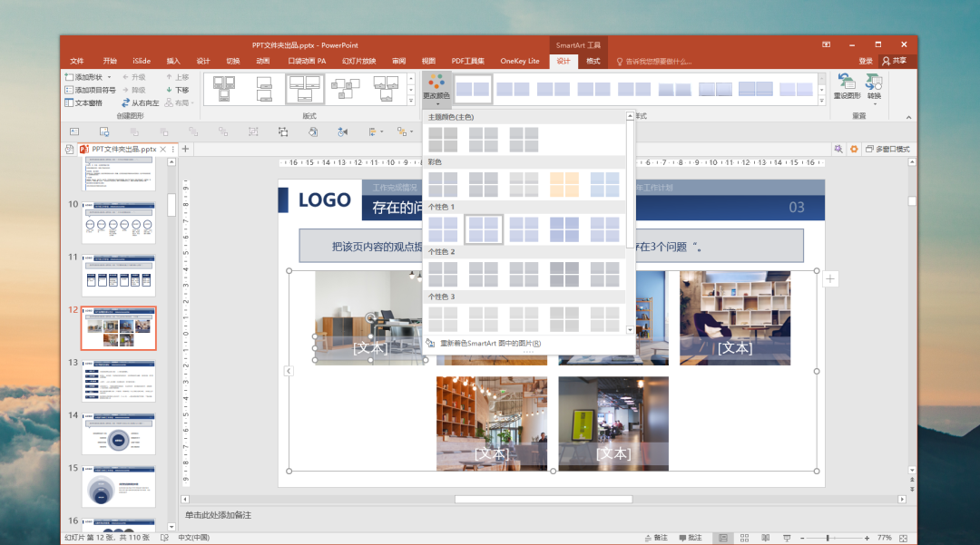Image resolution: width=980 pixels, height=545 pixels.
Task: Switch to reading view icon
Action: (x=766, y=538)
